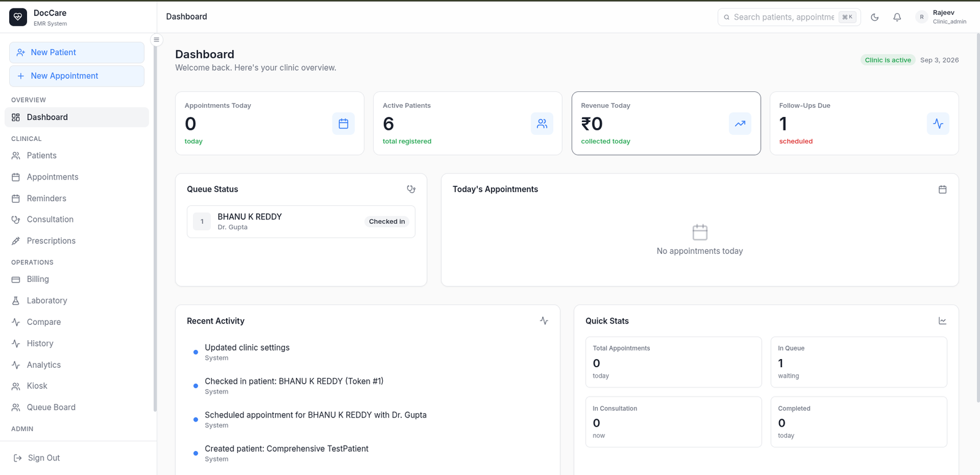
Task: Open Laboratory in the sidebar
Action: (77, 300)
